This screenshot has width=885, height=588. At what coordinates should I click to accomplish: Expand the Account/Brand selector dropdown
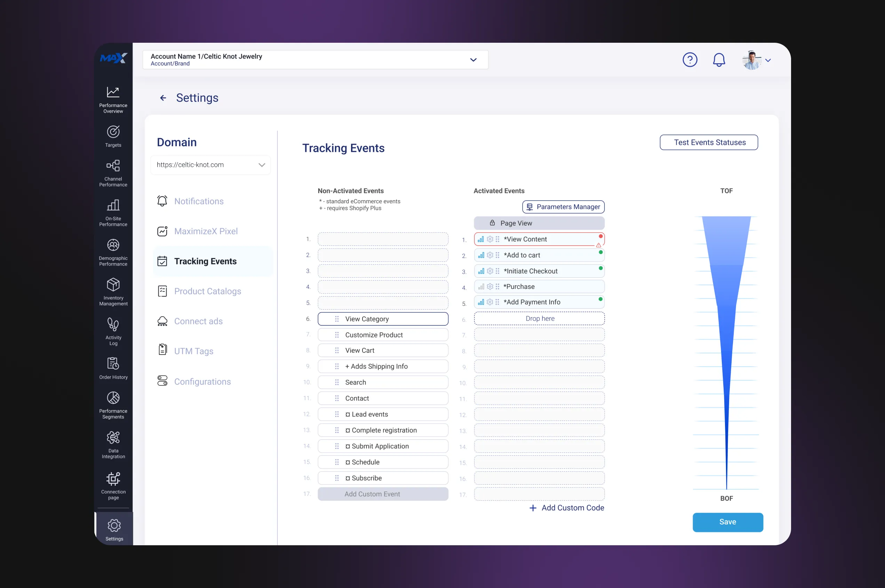click(473, 60)
